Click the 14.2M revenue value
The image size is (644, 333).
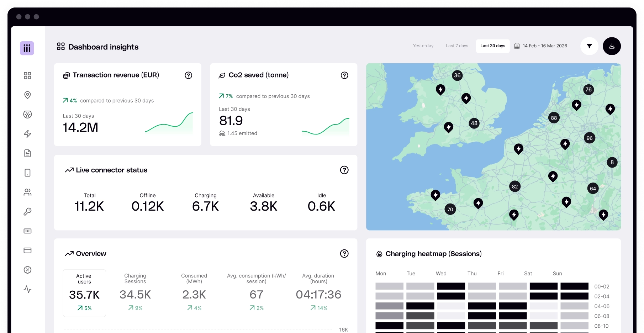(80, 127)
